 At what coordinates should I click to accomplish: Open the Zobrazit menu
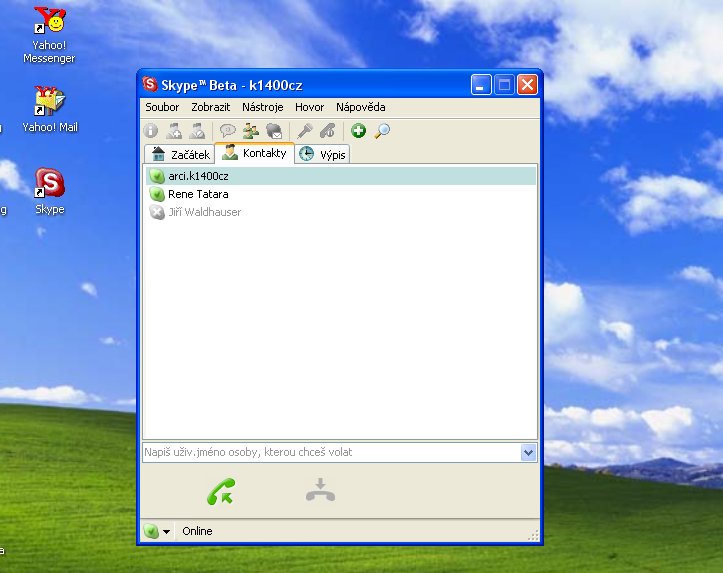coord(211,107)
